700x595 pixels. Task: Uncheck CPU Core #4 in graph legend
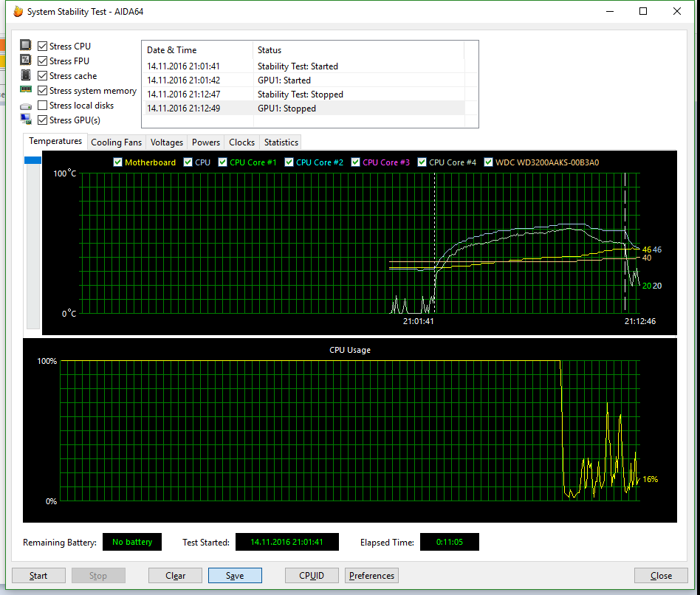click(x=422, y=162)
